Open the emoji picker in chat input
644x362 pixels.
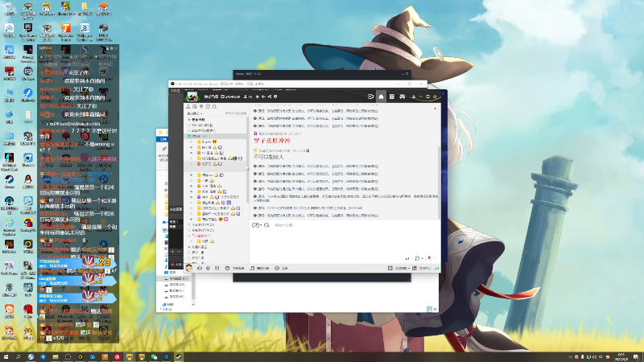255,225
